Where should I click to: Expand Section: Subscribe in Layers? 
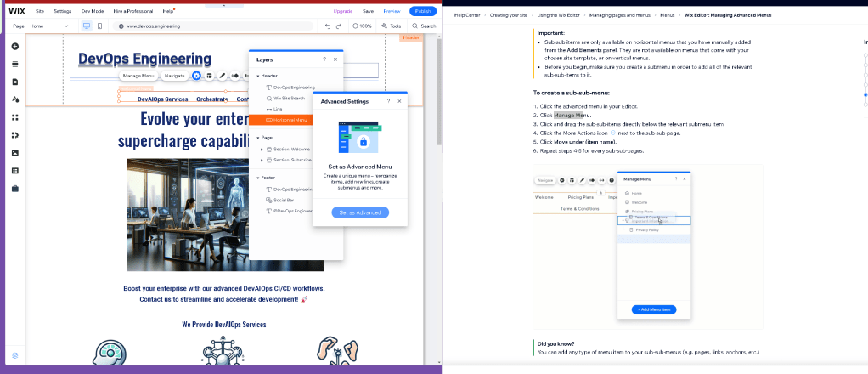pyautogui.click(x=262, y=160)
